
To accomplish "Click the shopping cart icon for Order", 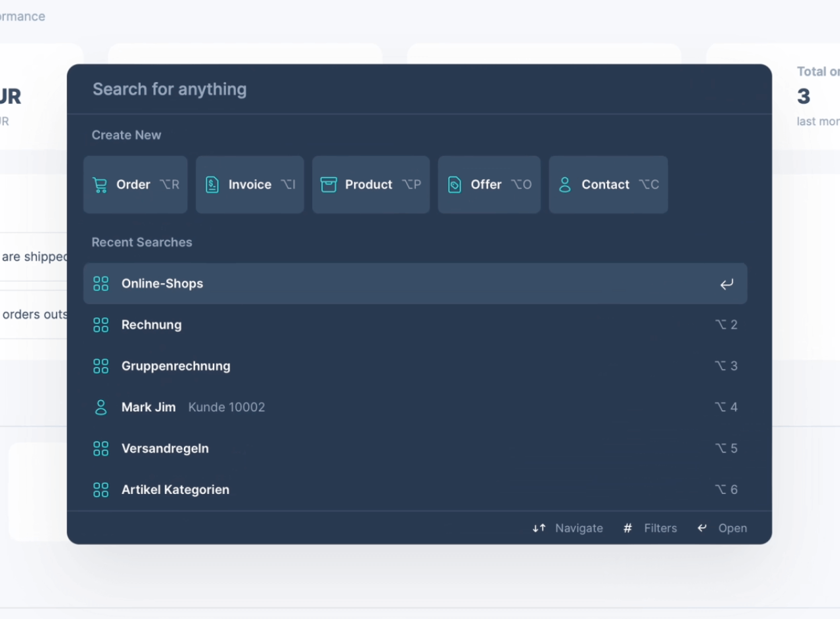I will [99, 185].
